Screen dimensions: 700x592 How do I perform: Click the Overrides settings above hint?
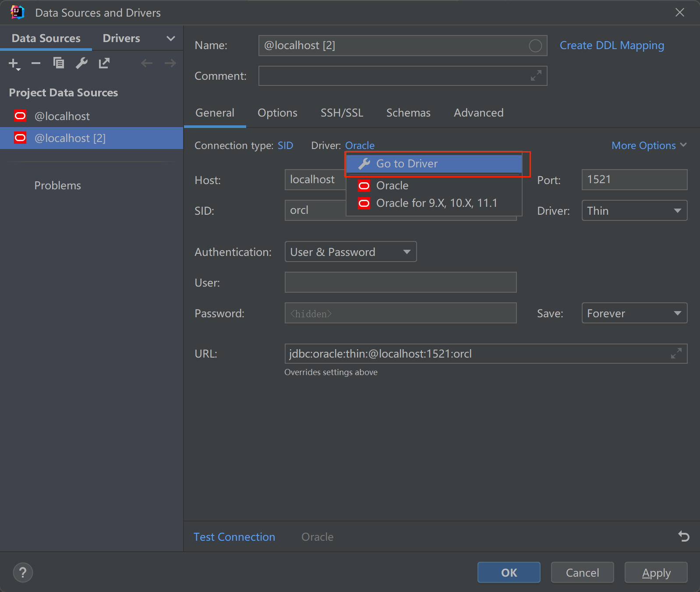pos(331,372)
